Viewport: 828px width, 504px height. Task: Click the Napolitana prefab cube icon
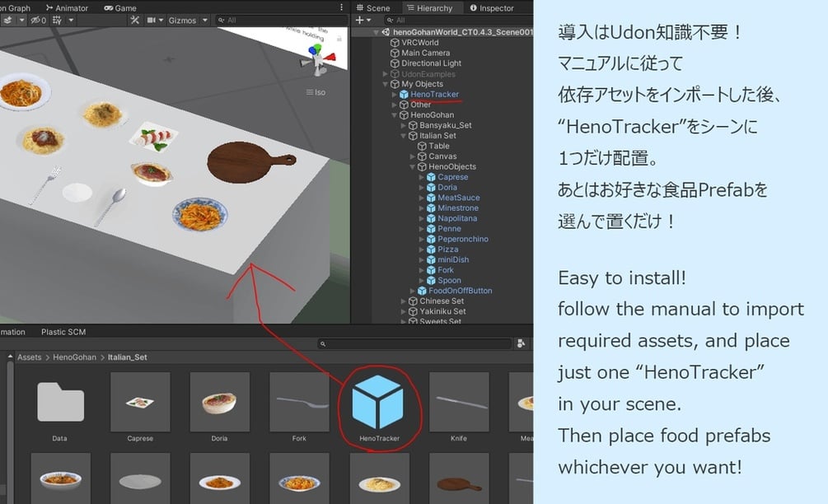(431, 218)
